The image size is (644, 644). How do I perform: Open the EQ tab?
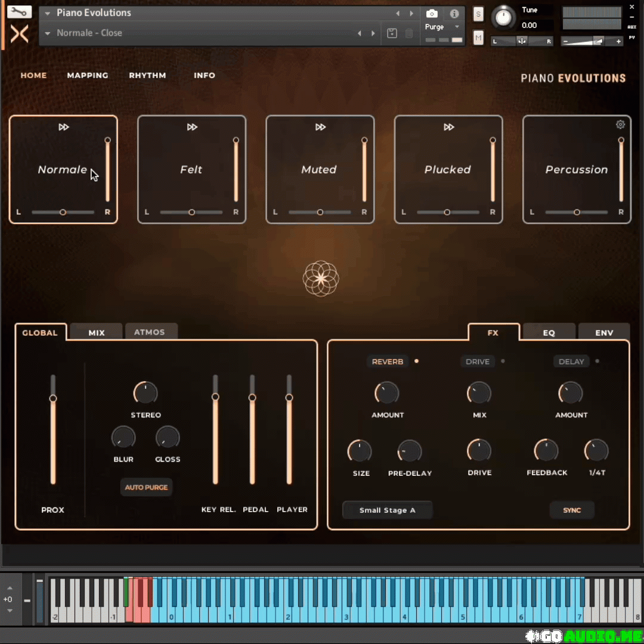[x=549, y=333]
